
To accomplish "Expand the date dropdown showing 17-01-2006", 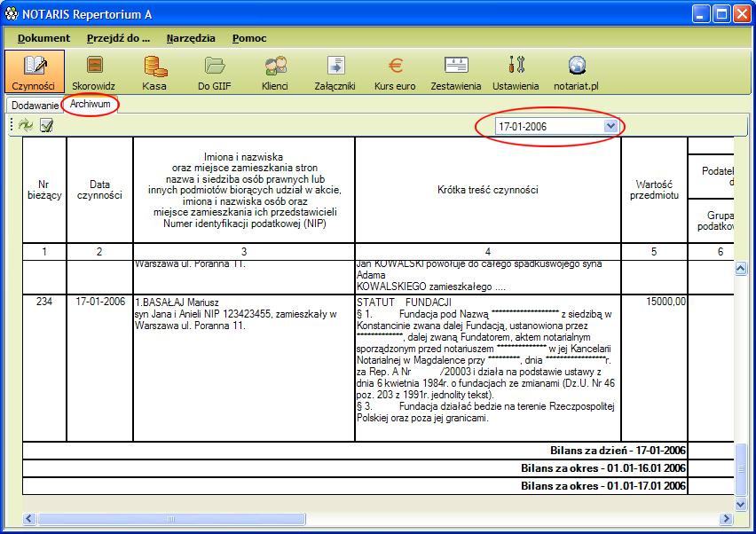I will (610, 126).
